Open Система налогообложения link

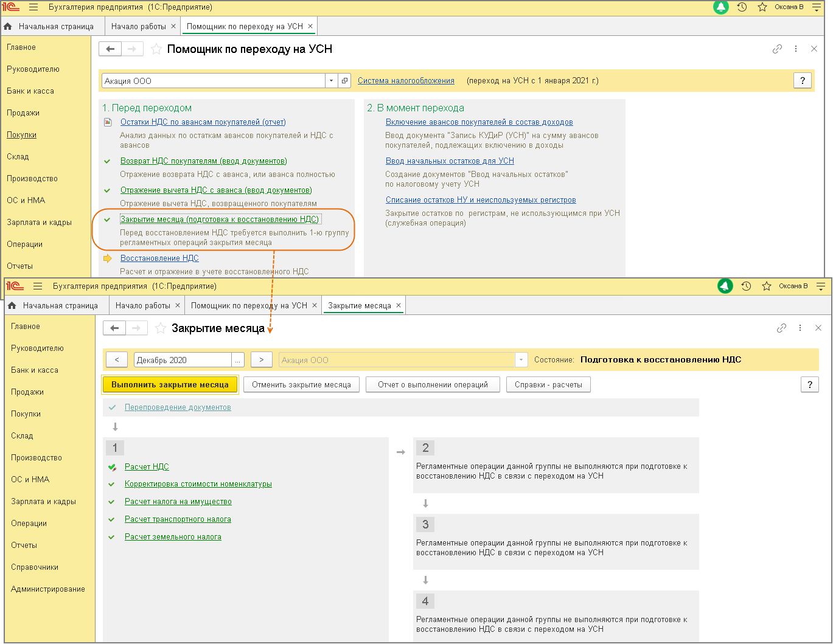pos(406,80)
